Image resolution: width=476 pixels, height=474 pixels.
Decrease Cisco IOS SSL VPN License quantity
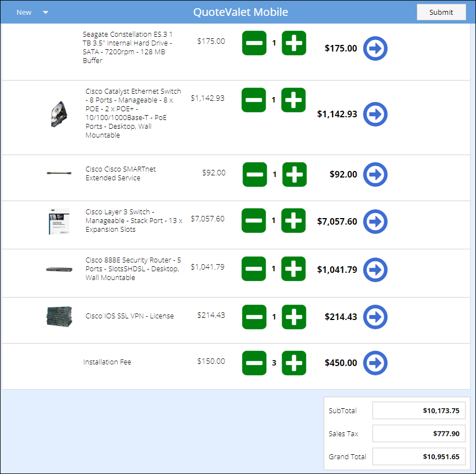pos(254,317)
